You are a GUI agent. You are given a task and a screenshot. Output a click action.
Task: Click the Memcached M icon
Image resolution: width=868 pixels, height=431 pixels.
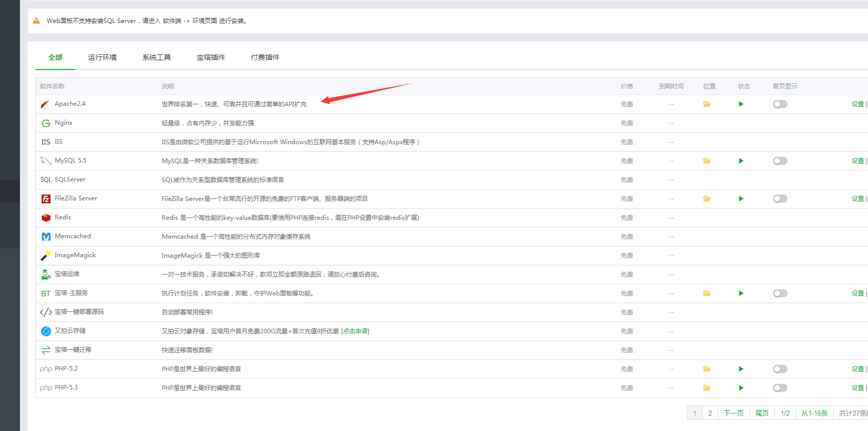click(x=46, y=237)
